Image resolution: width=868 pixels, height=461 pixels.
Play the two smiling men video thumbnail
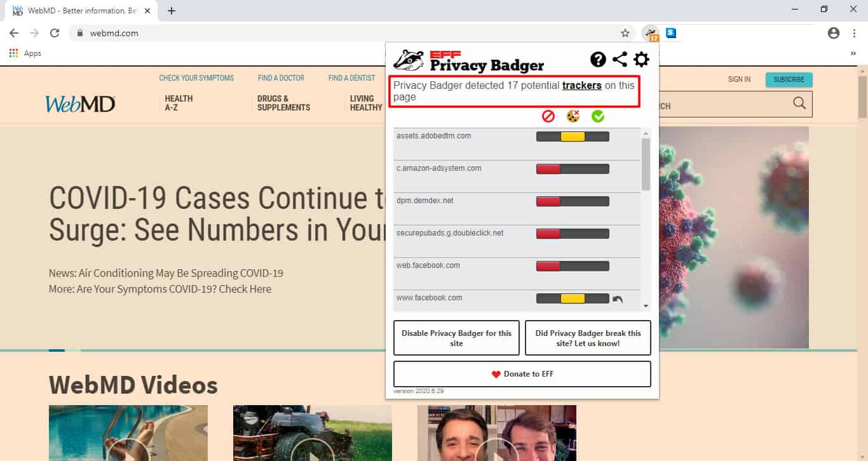point(497,433)
